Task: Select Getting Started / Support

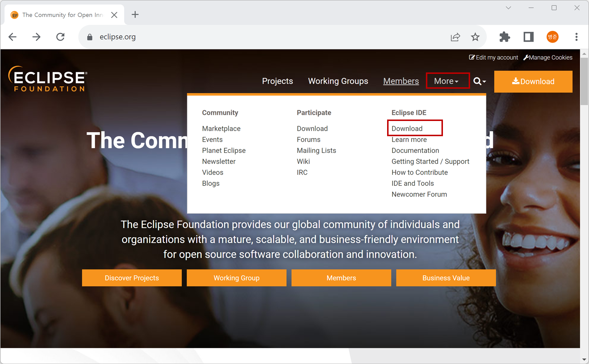Action: [x=430, y=162]
